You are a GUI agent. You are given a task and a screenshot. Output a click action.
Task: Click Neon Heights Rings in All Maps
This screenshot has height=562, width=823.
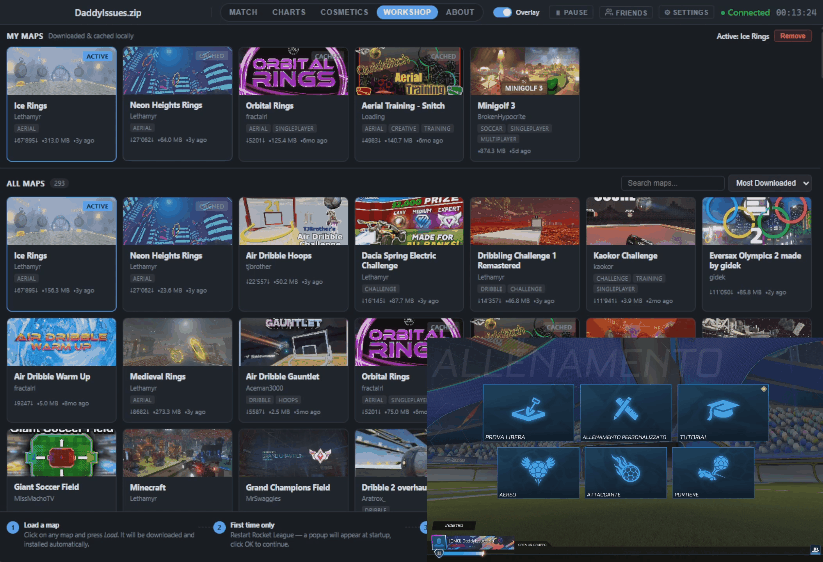pos(177,254)
